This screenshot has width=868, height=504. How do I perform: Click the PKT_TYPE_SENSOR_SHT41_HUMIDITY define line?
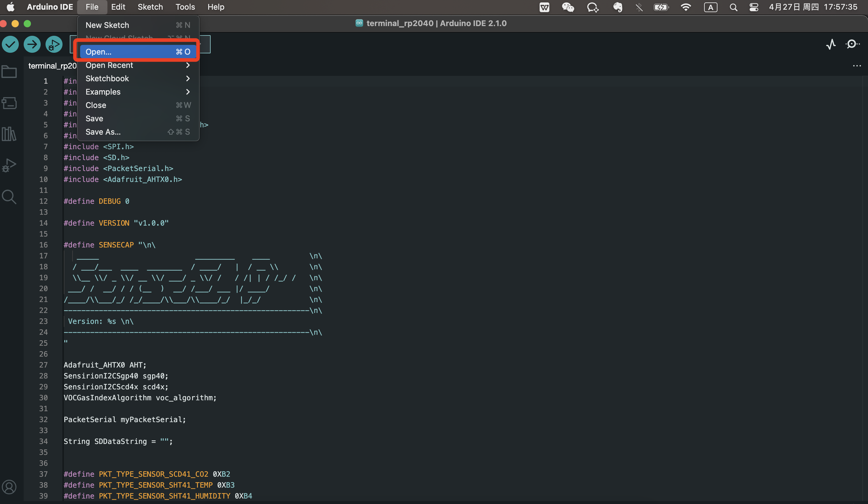(x=158, y=496)
